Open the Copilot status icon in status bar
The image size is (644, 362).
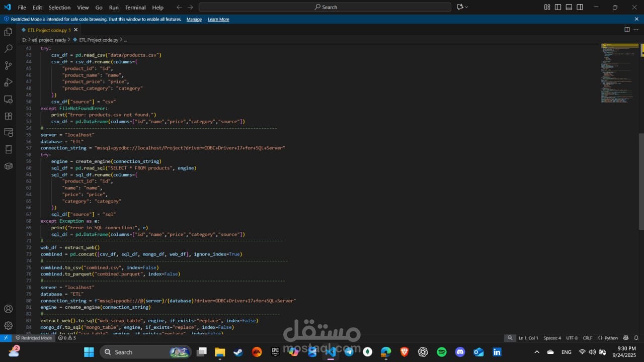click(626, 338)
